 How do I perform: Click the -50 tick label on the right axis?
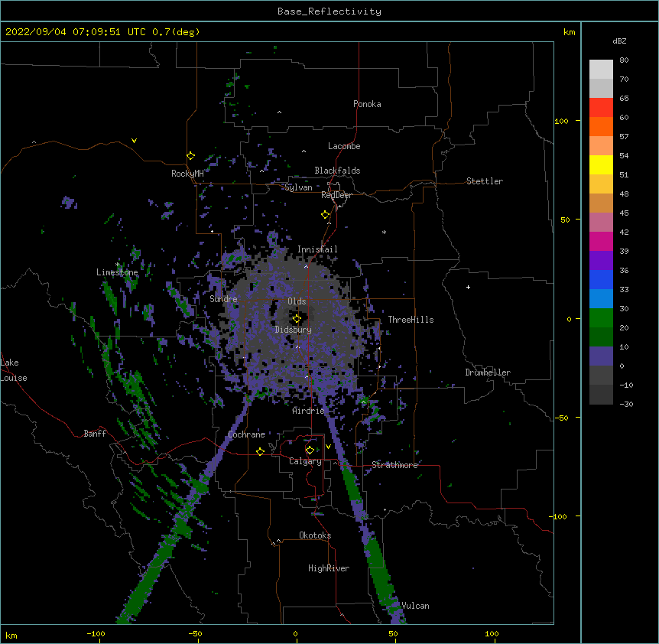click(x=560, y=418)
